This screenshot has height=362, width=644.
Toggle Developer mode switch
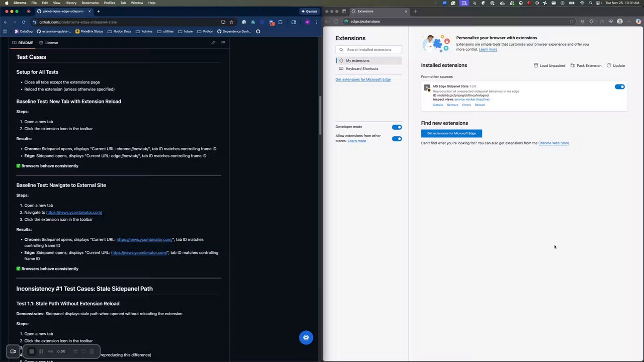(x=397, y=127)
